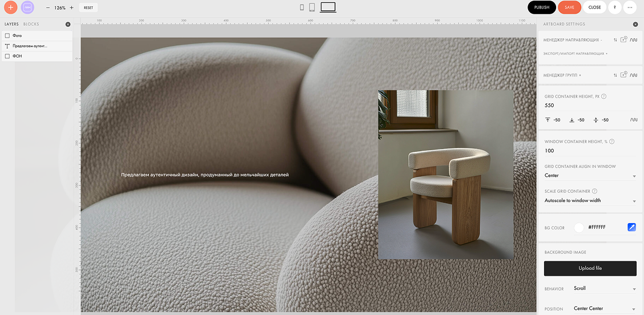Click the purple icon next to add button
644x315 pixels.
coord(27,7)
